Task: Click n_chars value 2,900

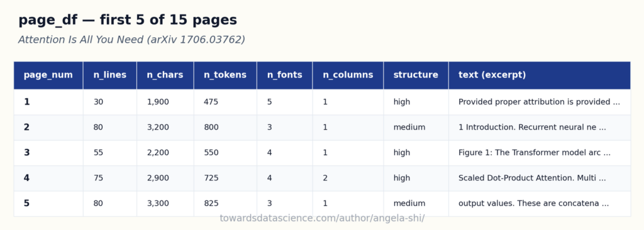Action: point(158,178)
